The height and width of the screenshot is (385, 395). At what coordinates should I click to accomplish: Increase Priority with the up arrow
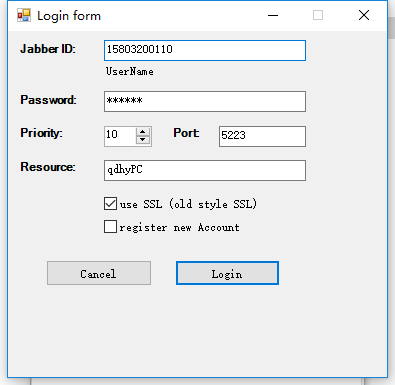(143, 132)
